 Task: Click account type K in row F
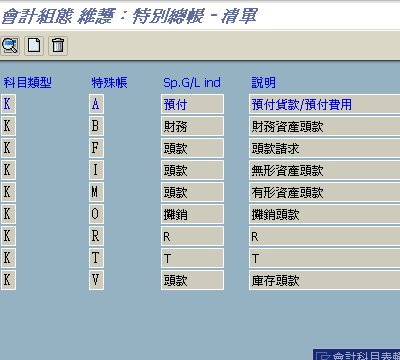(8, 148)
